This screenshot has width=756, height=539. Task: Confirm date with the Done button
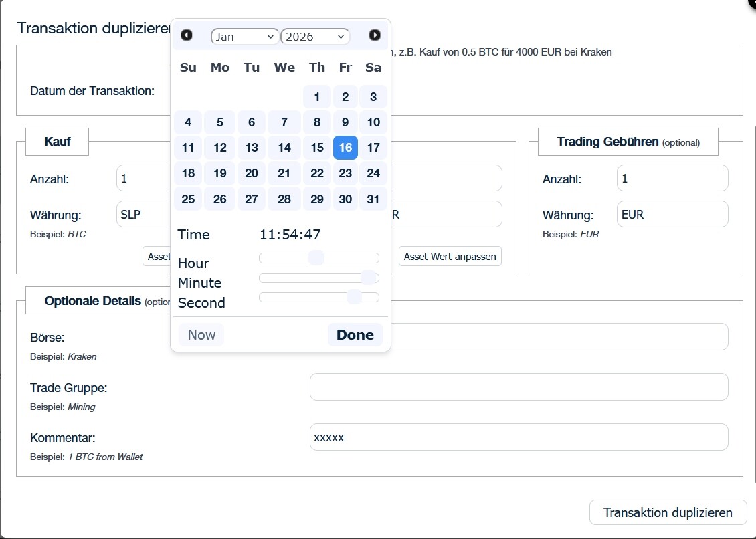pyautogui.click(x=355, y=335)
